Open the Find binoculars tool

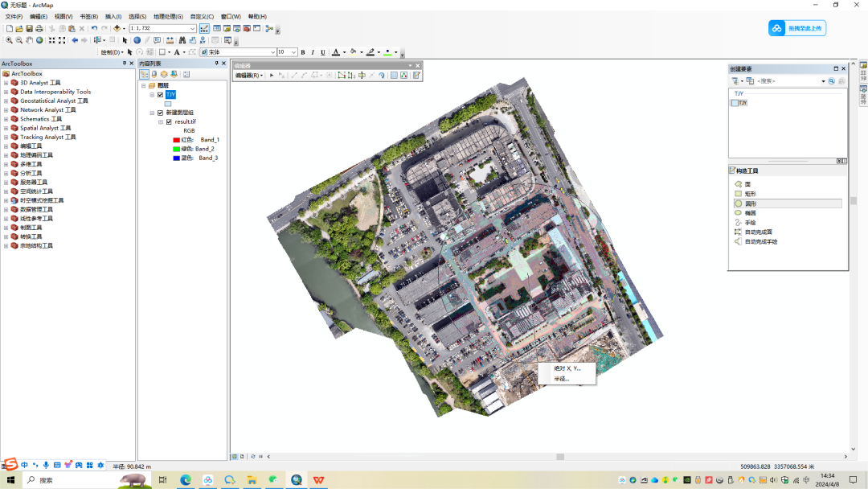182,40
